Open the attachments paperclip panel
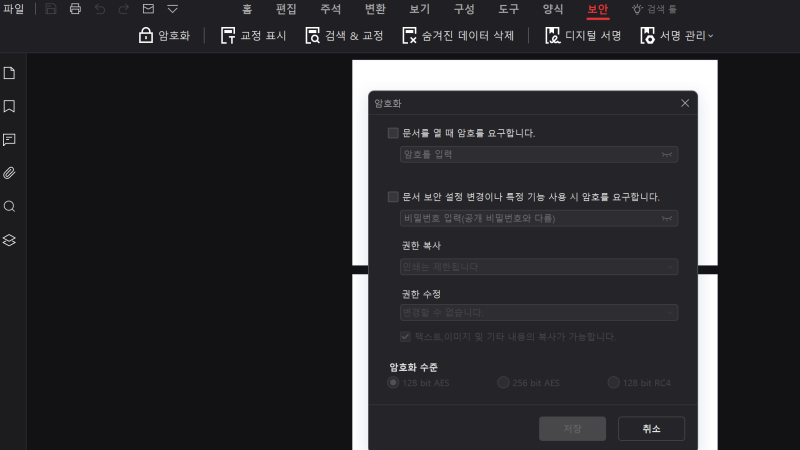This screenshot has width=800, height=450. 9,173
